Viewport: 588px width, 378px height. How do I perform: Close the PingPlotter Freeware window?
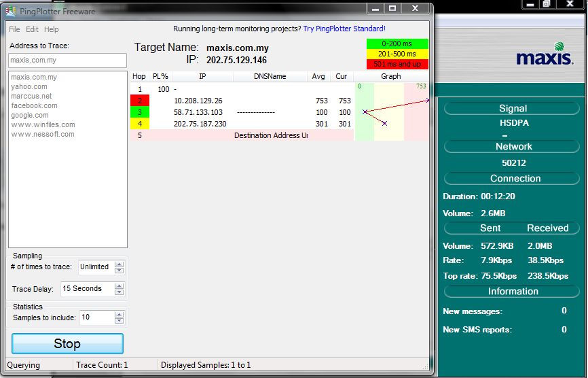point(415,8)
